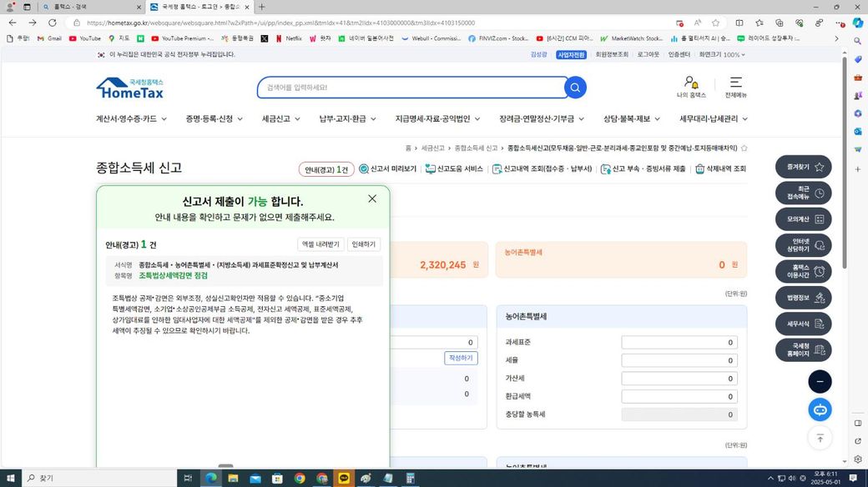The height and width of the screenshot is (487, 868).
Task: Click the 엑셀 내려받기 button
Action: (320, 244)
